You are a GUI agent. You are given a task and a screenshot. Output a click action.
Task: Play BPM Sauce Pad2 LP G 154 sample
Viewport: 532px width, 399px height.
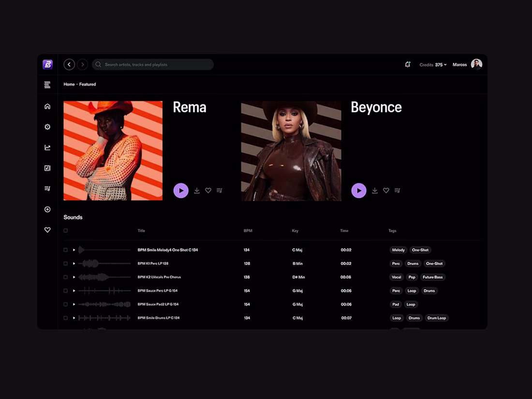tap(74, 304)
